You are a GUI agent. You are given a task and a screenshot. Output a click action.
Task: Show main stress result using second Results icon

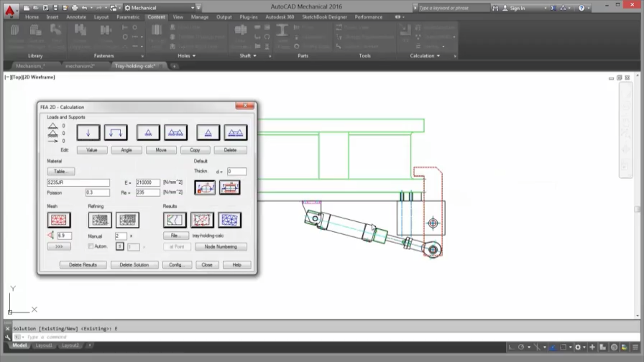click(x=202, y=220)
